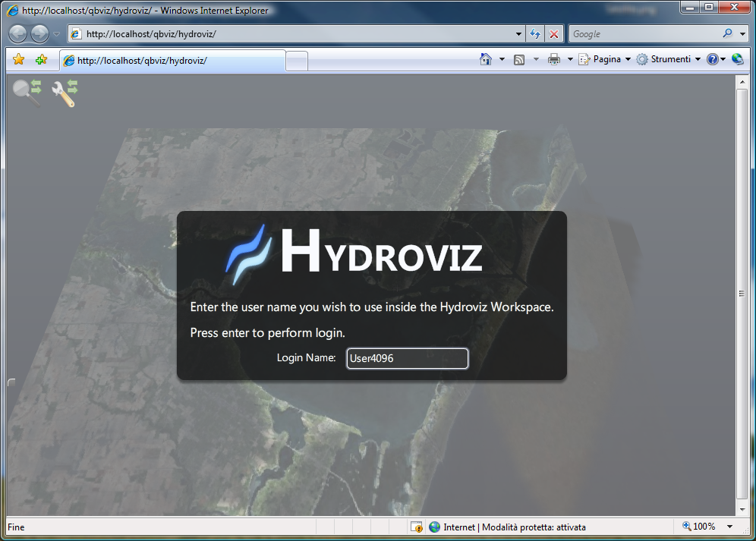
Task: Click the globe icon at toolbar end
Action: [x=737, y=59]
